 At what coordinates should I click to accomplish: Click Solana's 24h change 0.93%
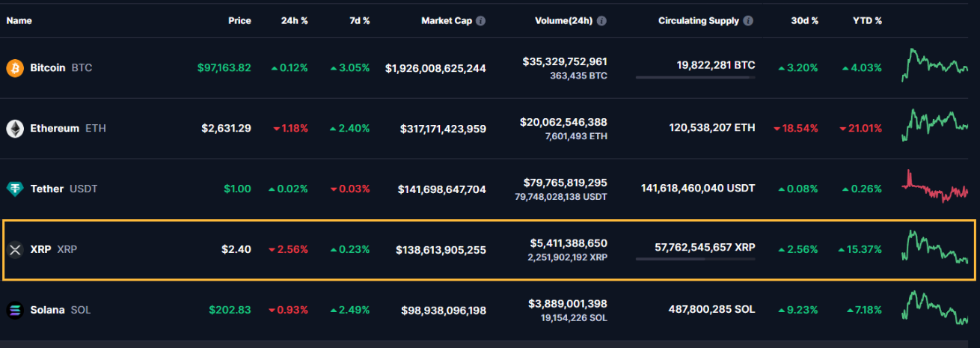(x=288, y=310)
